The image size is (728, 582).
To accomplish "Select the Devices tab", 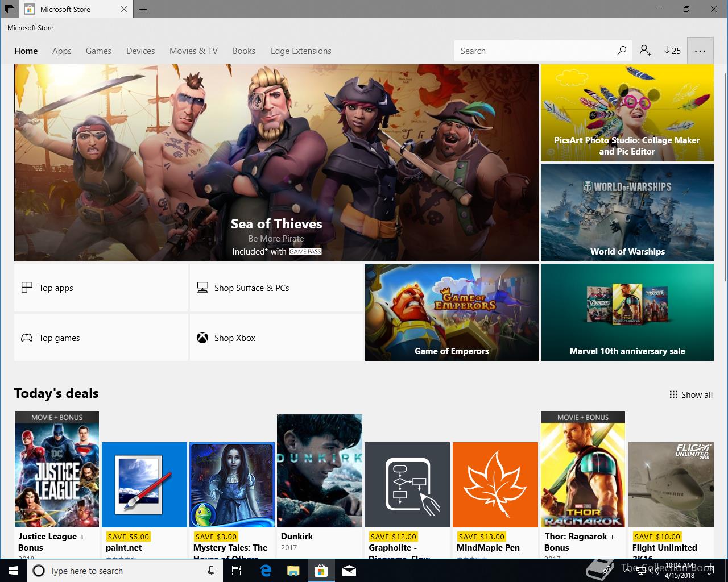I will point(140,51).
